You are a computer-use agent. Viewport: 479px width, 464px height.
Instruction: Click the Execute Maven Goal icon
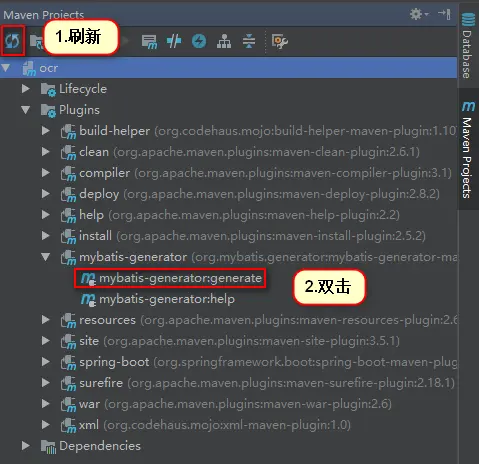[149, 41]
